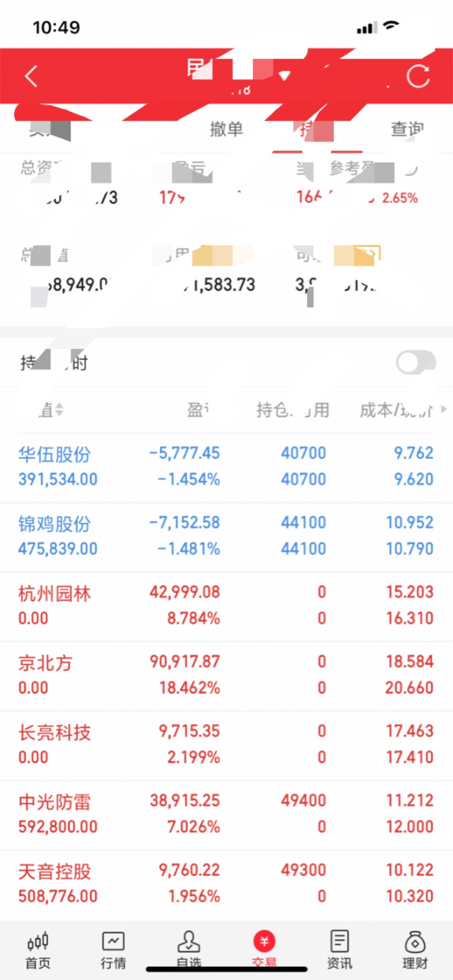
Task: Tap the 成本/现价 column header
Action: click(x=396, y=410)
